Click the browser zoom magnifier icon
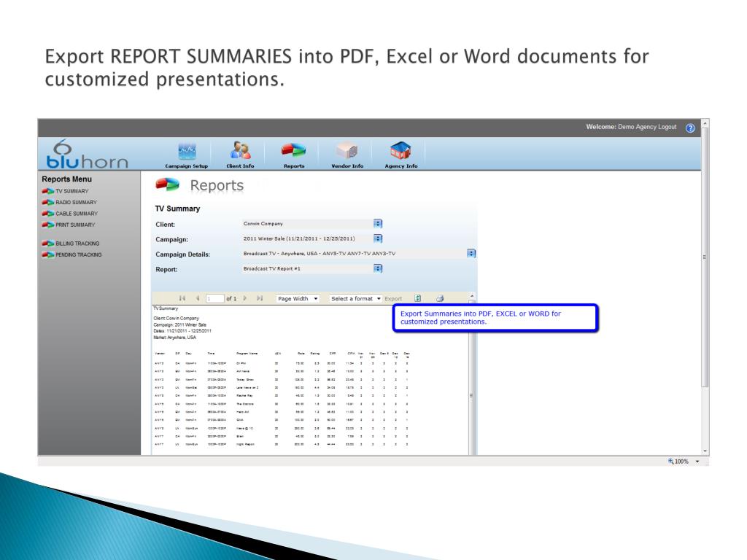The height and width of the screenshot is (560, 747). click(x=671, y=461)
